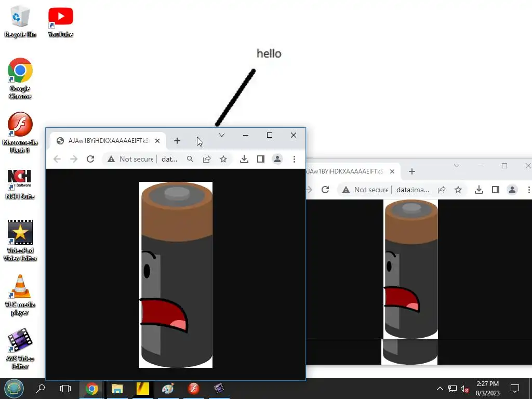Toggle side panel in background Chrome window
The height and width of the screenshot is (399, 532).
coord(495,190)
